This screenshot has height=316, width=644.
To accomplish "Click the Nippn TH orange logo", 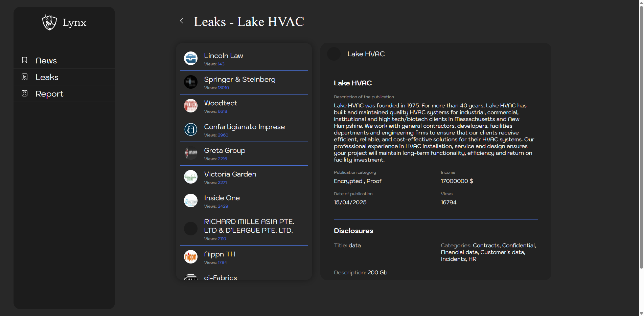I will (x=191, y=257).
